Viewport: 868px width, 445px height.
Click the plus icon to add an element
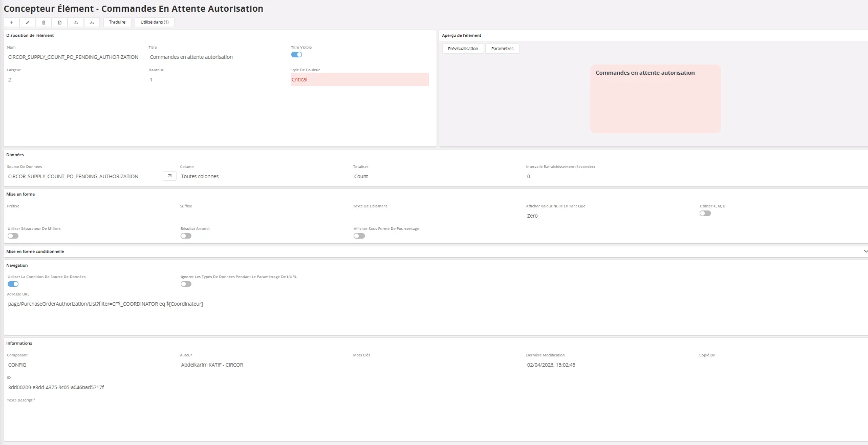[12, 22]
